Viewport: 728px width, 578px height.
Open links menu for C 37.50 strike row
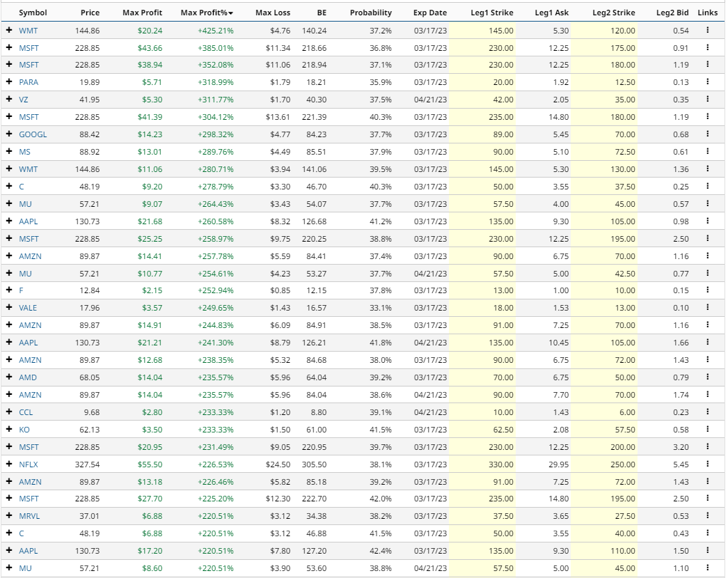[x=708, y=186]
